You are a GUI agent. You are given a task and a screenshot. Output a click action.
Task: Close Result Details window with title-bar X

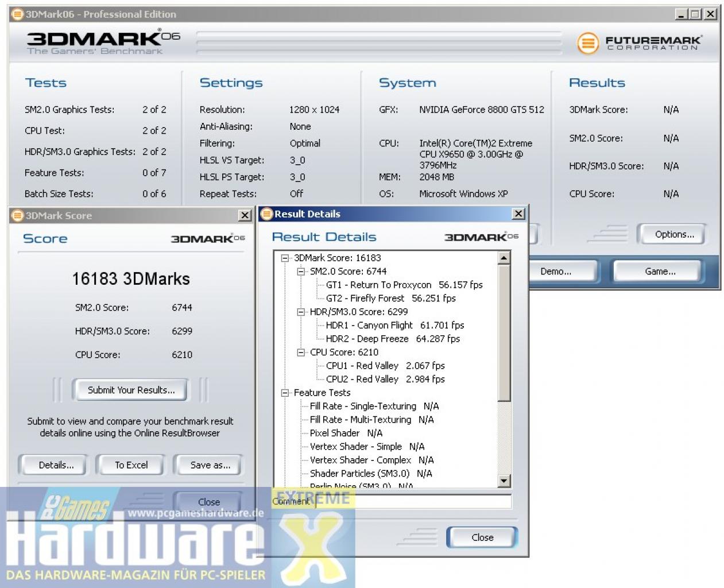coord(518,214)
